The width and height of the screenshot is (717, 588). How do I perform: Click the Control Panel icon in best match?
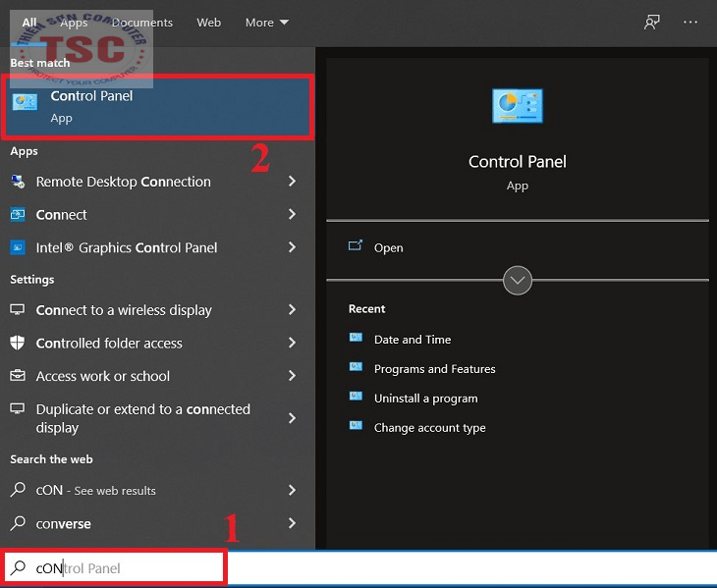click(25, 102)
